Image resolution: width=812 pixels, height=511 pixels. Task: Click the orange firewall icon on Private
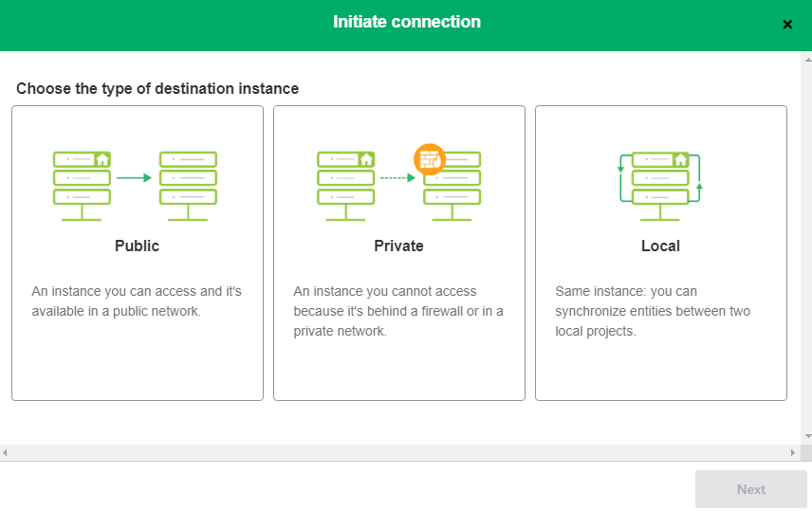pos(430,159)
